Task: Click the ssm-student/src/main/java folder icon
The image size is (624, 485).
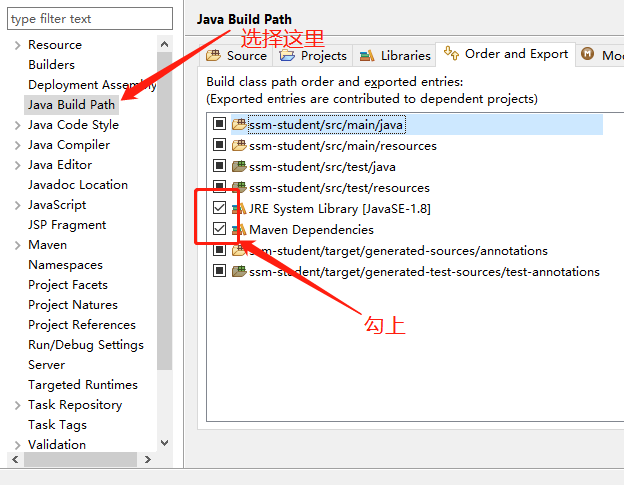Action: click(239, 125)
